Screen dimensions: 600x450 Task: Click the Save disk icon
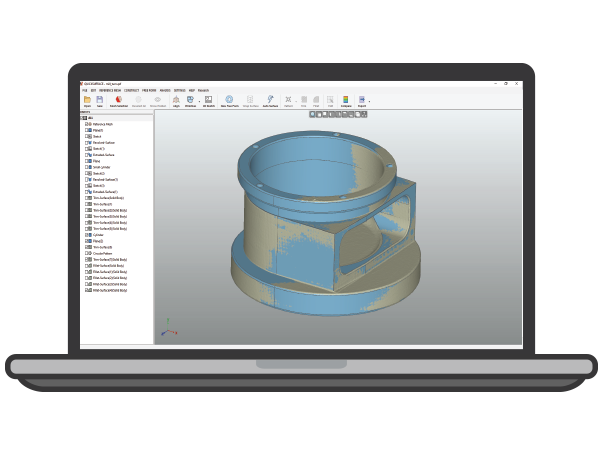[x=100, y=100]
